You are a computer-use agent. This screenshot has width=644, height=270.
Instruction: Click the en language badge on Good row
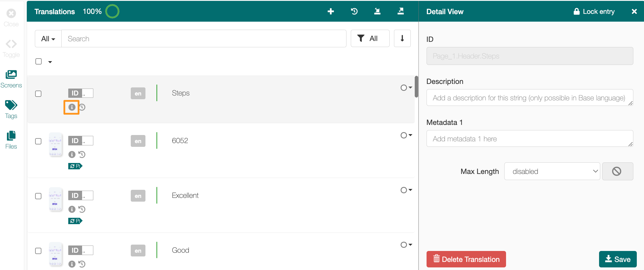[138, 251]
